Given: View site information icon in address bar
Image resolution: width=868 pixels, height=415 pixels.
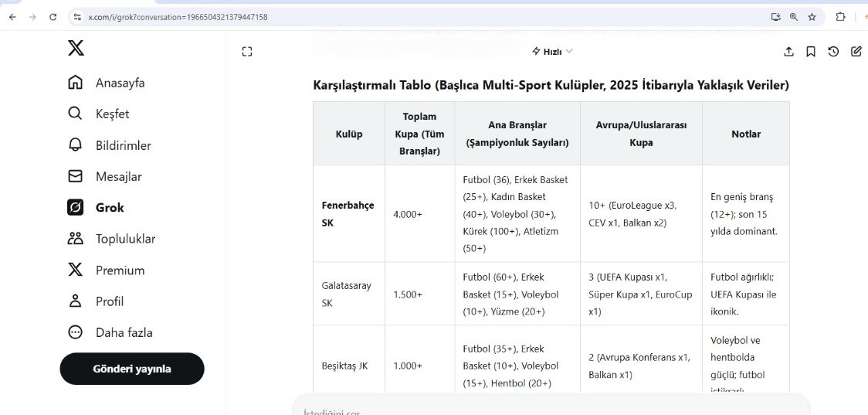Looking at the screenshot, I should [x=77, y=17].
